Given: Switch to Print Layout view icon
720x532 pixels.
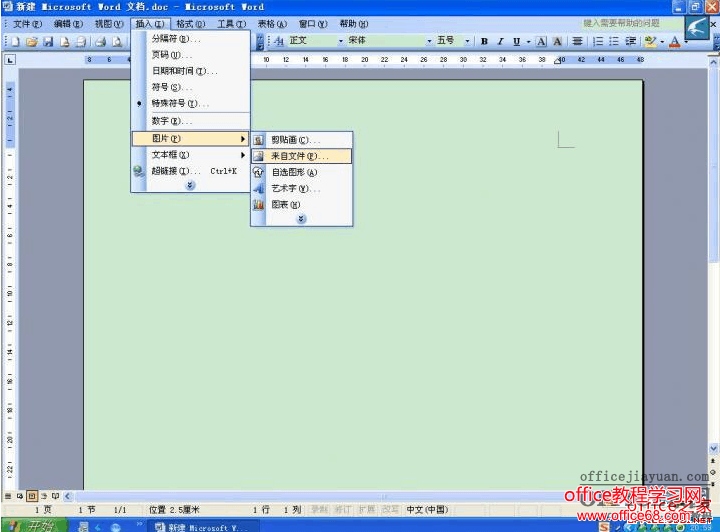Looking at the screenshot, I should [x=32, y=496].
